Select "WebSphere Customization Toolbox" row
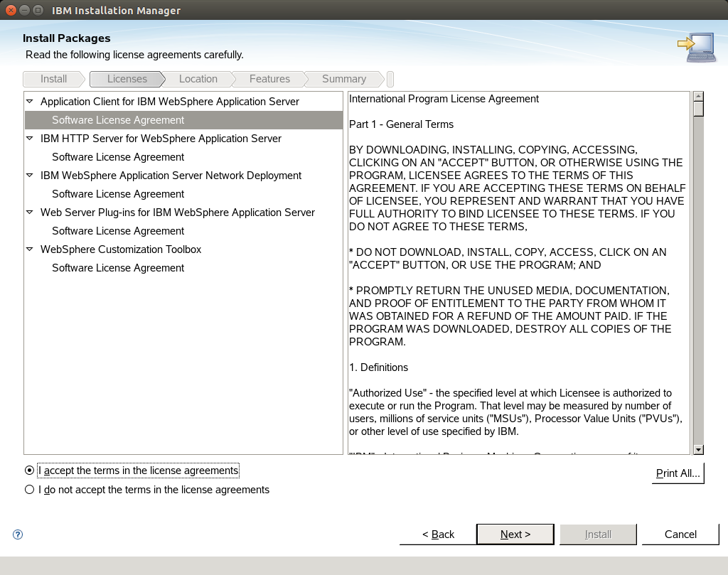728x575 pixels. coord(184,249)
